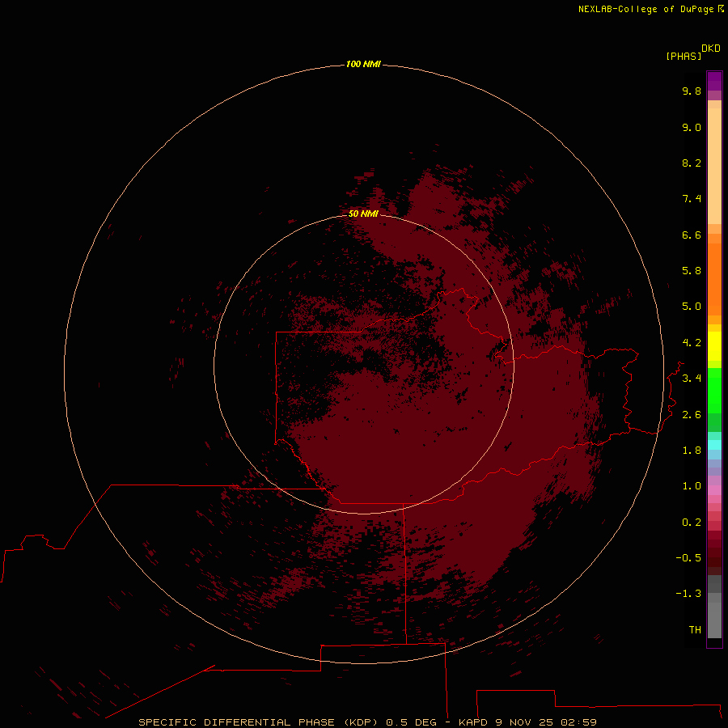
Task: Click the 3.4 value on the color scale
Action: [692, 379]
